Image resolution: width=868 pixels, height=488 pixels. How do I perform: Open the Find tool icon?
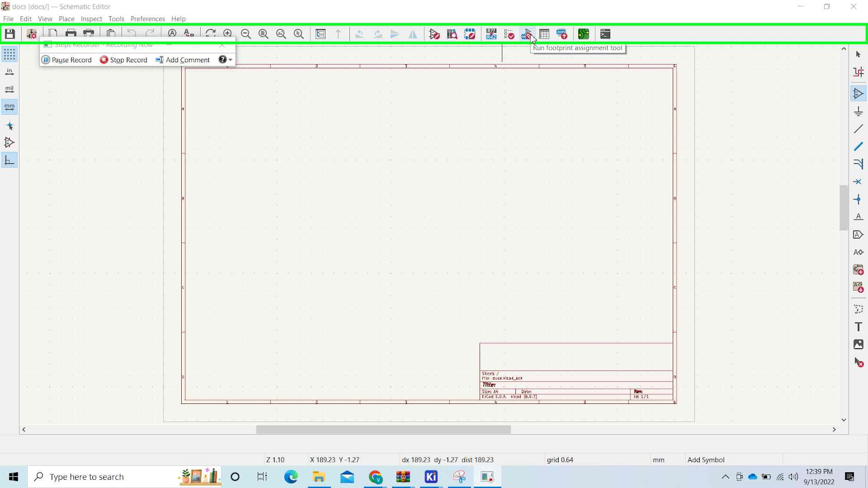(172, 34)
